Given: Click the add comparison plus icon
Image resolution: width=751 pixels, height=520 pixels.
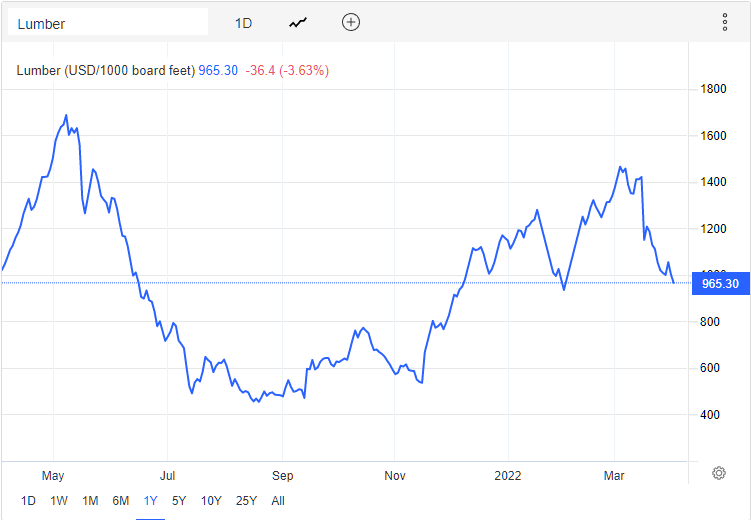Looking at the screenshot, I should click(350, 22).
